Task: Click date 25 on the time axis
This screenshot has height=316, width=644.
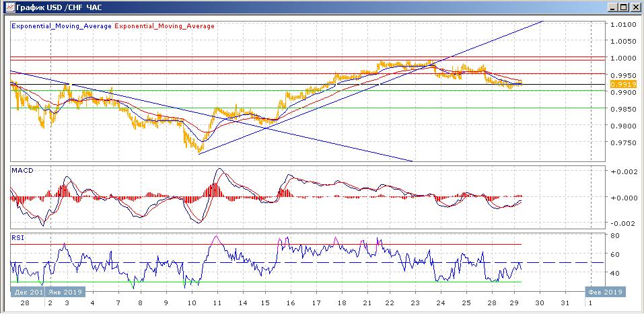Action: tap(466, 303)
